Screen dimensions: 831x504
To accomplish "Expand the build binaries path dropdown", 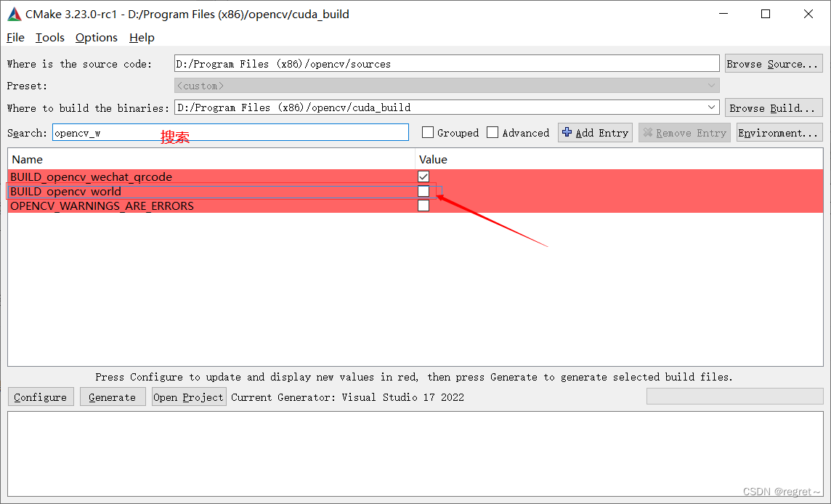I will coord(711,107).
